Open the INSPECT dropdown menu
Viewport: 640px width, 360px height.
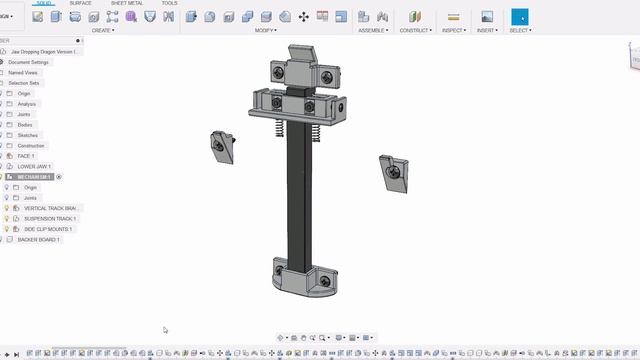pyautogui.click(x=454, y=31)
